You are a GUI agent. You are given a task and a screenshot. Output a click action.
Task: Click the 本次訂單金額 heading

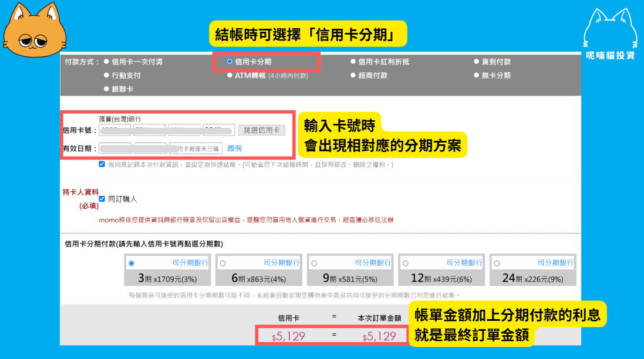coord(379,318)
